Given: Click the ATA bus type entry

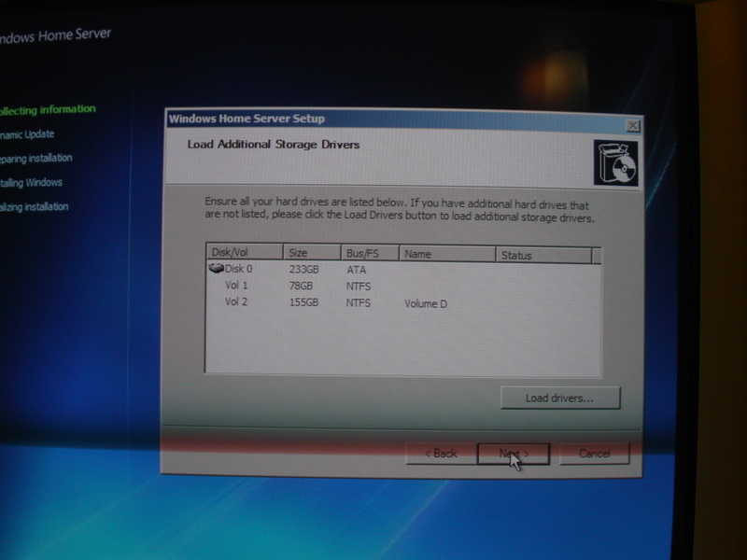Looking at the screenshot, I should (357, 270).
